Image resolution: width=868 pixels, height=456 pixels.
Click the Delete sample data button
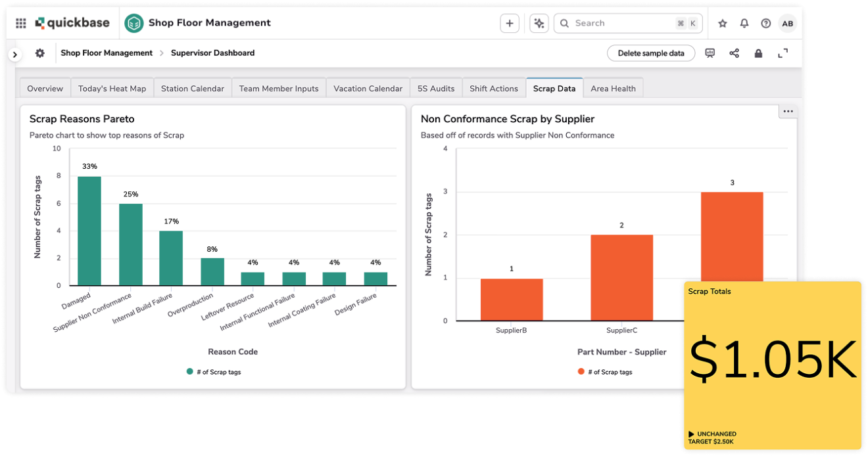click(651, 53)
